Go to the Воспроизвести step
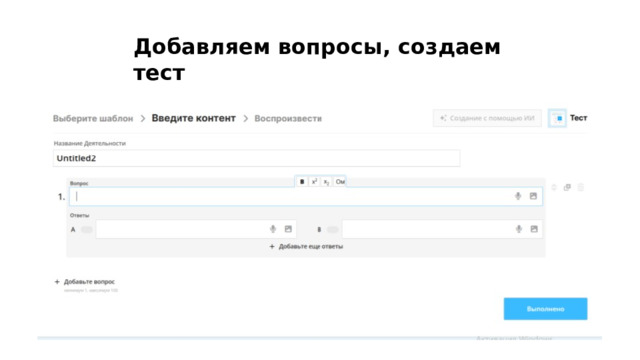The image size is (640, 360). (x=288, y=119)
